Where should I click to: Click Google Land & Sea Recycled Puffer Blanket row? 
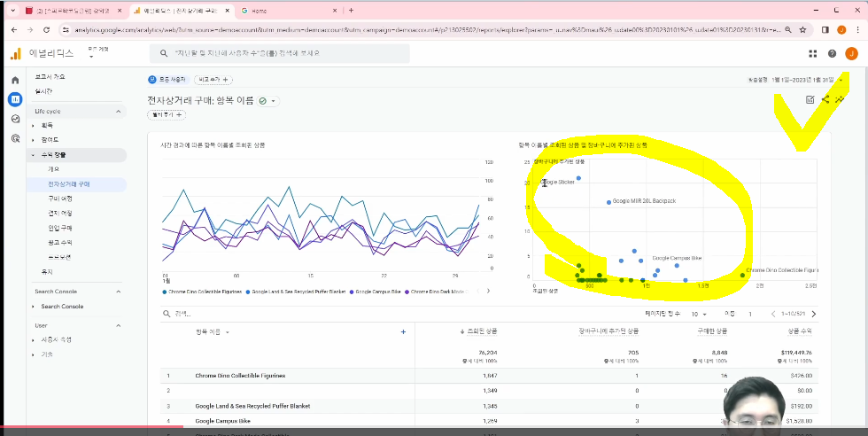click(x=489, y=406)
